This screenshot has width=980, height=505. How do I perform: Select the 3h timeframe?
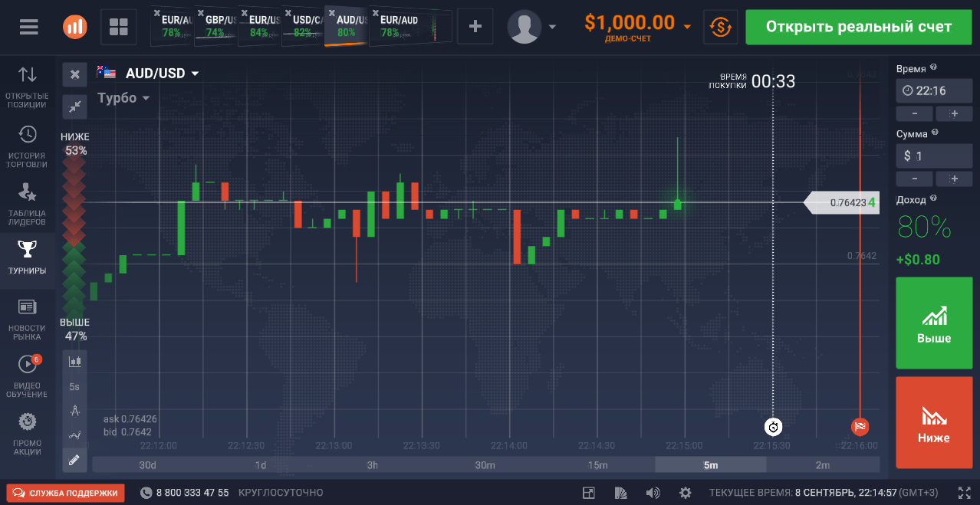coord(373,465)
